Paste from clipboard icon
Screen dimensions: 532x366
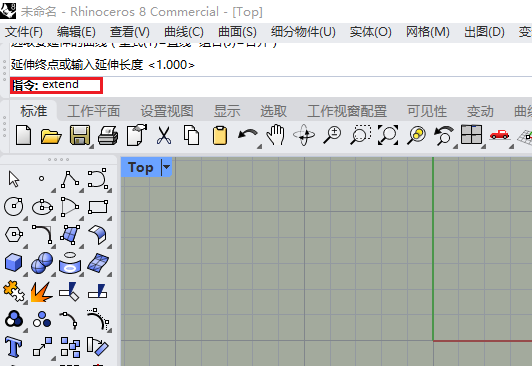pyautogui.click(x=220, y=135)
